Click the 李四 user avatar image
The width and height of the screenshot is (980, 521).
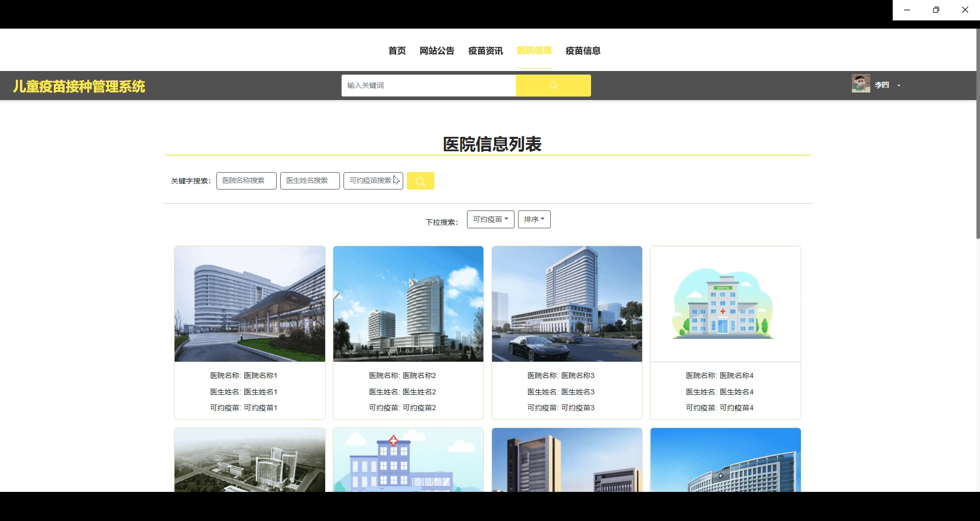pos(861,83)
